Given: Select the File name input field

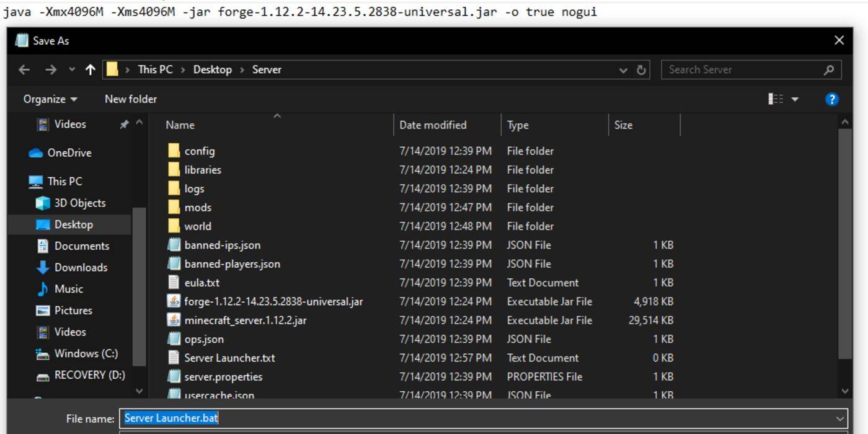Looking at the screenshot, I should (x=372, y=418).
